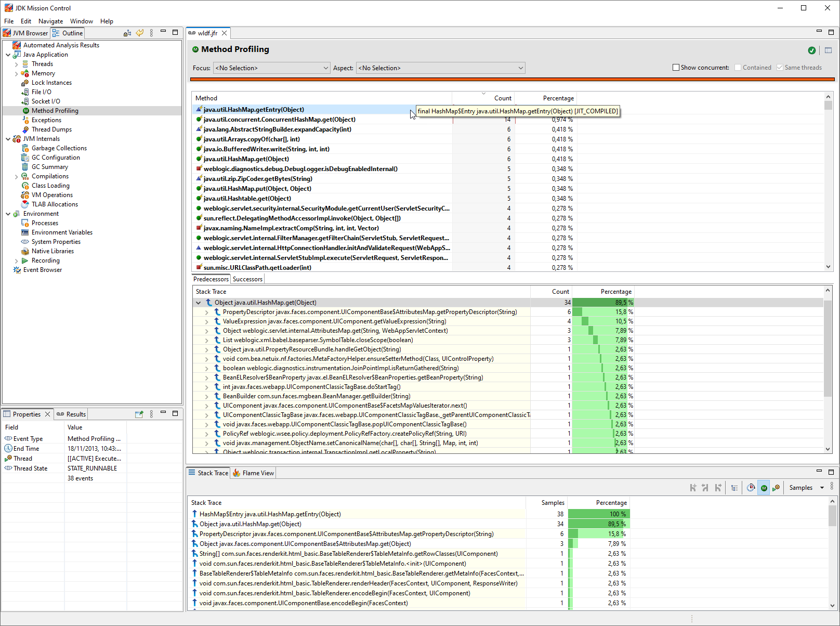
Task: Maximize the Stack Trace bottom panel
Action: click(831, 472)
